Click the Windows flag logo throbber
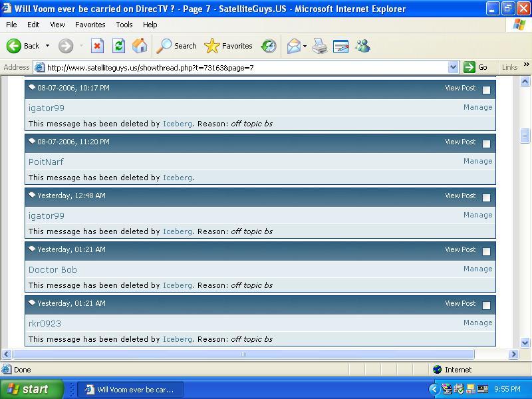The image size is (532, 399). [x=519, y=25]
